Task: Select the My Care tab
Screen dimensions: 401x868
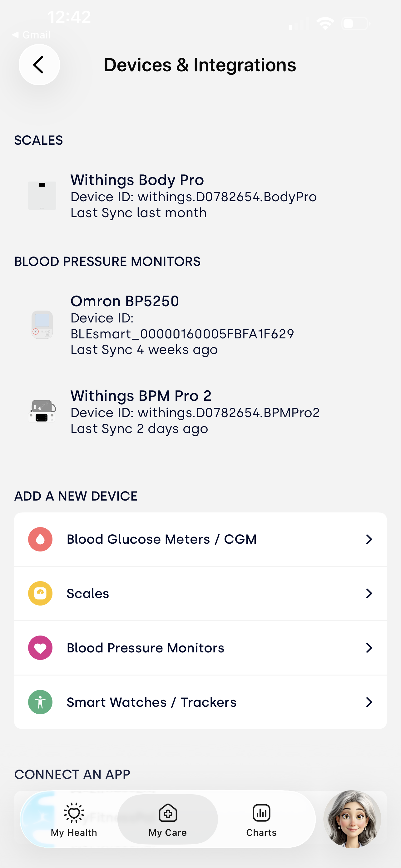Action: [x=168, y=820]
